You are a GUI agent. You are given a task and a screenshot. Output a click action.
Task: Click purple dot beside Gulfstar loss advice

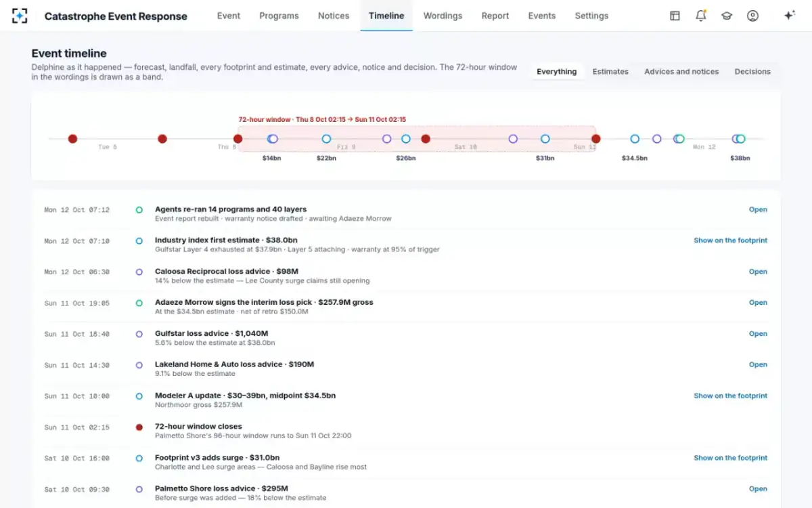tap(139, 334)
